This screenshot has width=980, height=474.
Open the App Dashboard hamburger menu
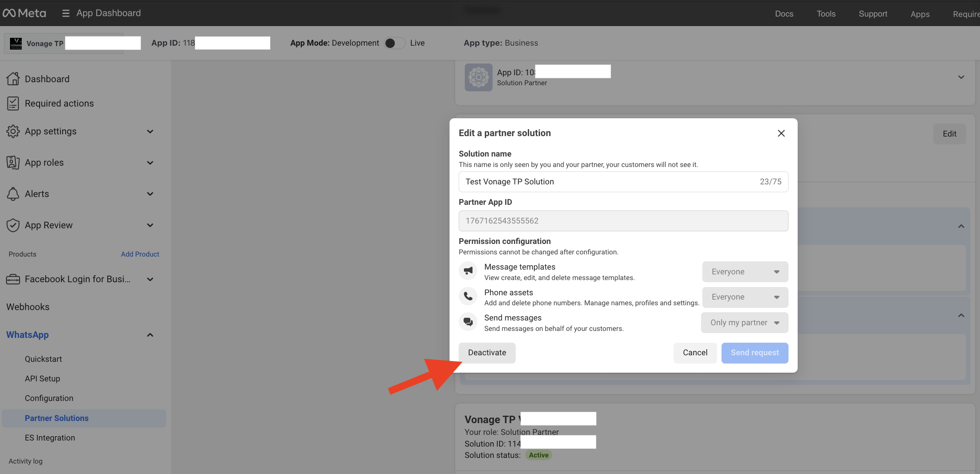coord(66,13)
